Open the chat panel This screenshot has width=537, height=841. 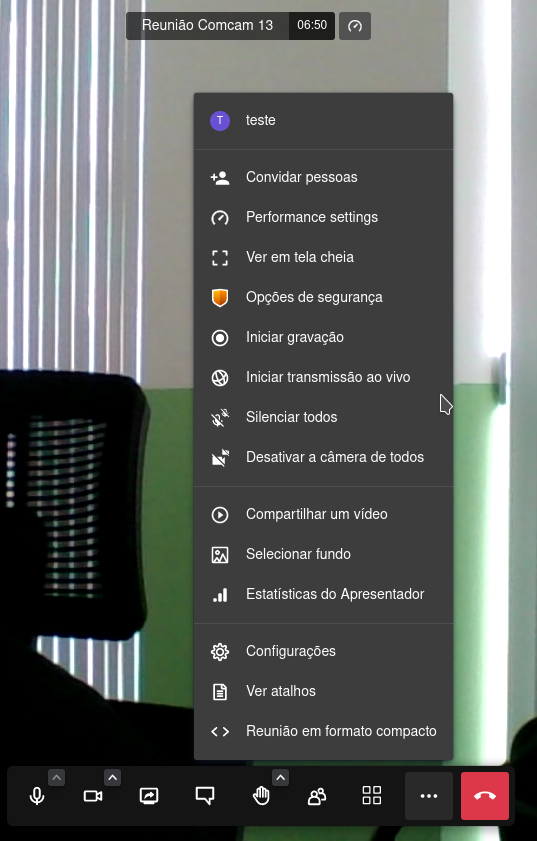click(205, 796)
